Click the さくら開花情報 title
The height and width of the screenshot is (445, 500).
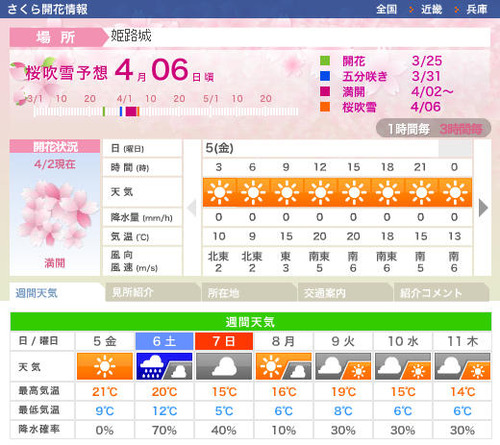(x=47, y=9)
